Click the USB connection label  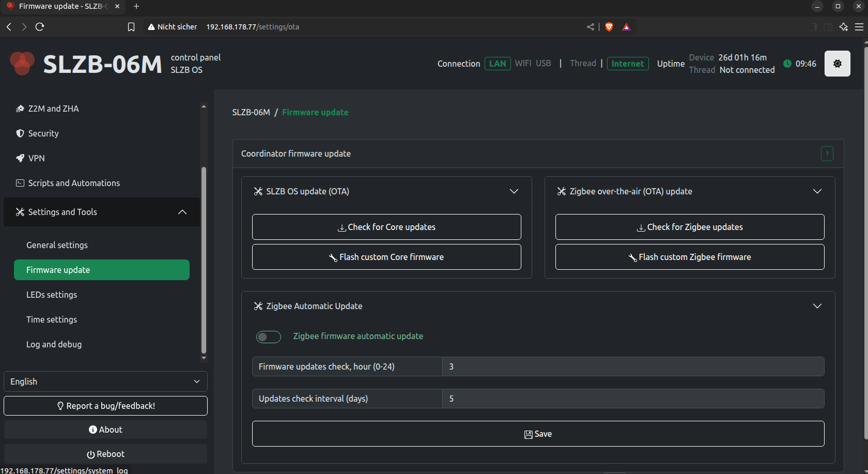(543, 63)
